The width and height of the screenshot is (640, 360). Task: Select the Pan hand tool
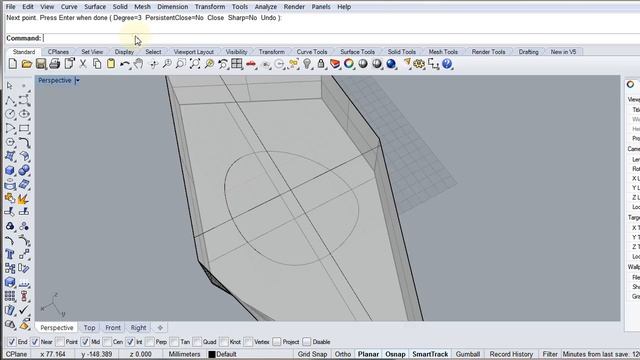tap(139, 64)
